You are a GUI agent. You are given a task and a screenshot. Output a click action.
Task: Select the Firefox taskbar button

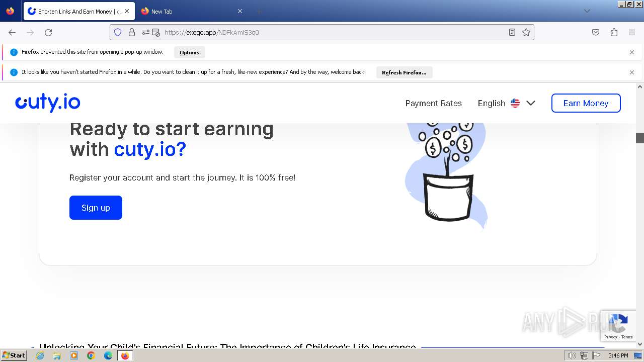tap(125, 355)
